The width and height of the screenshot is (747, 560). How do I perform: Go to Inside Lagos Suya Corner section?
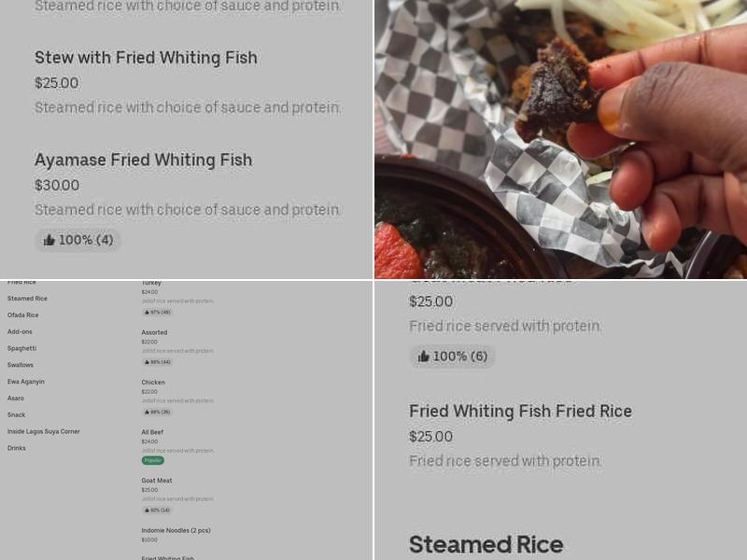pyautogui.click(x=44, y=431)
